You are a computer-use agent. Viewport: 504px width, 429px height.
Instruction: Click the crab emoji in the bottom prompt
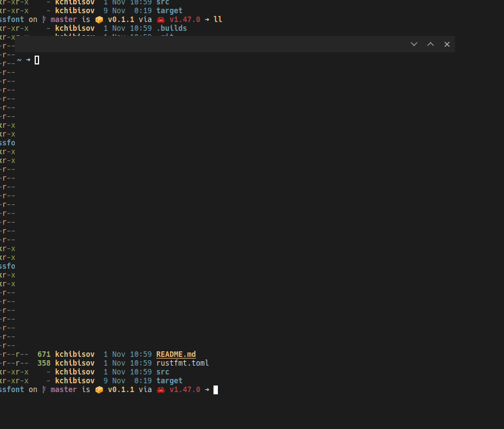(161, 390)
